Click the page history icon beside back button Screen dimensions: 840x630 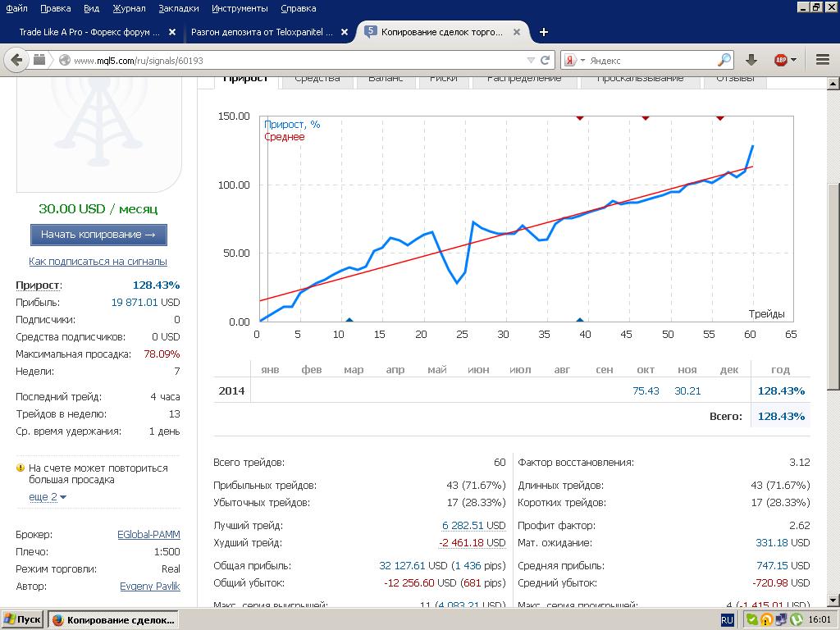pos(39,60)
